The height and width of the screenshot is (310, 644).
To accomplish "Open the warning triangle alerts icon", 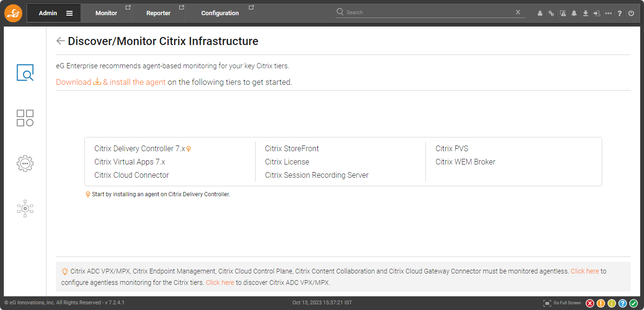I will [562, 13].
